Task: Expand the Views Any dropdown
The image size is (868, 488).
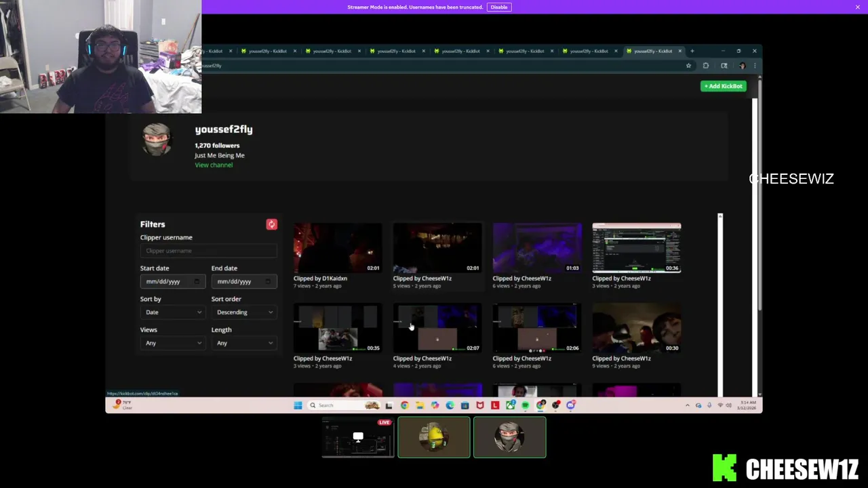Action: click(173, 343)
